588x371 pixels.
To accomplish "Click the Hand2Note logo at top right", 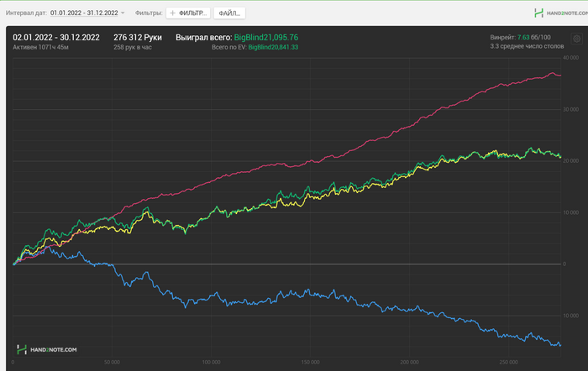I will pos(560,13).
